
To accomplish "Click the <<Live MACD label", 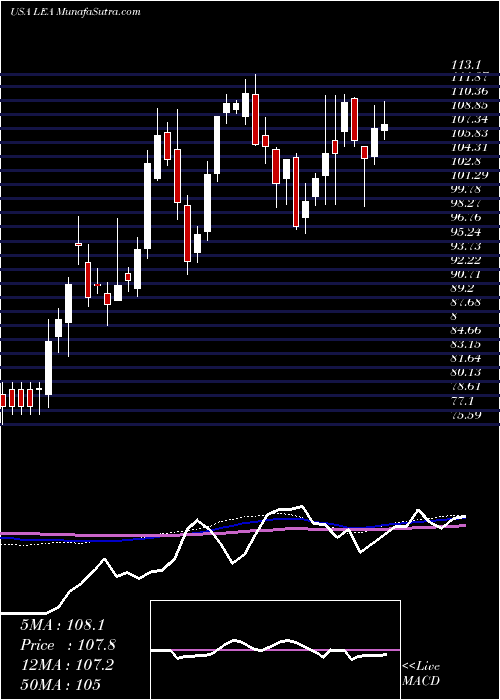I will [421, 674].
